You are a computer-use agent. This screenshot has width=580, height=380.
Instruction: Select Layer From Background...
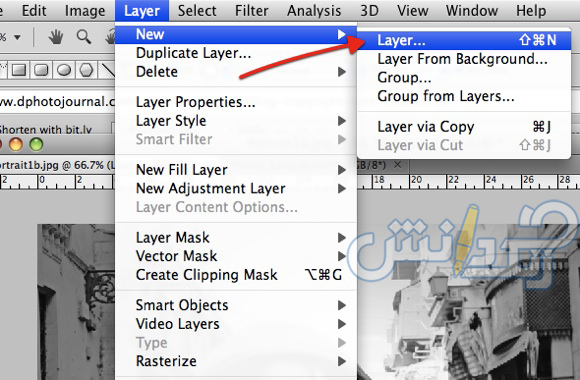[464, 59]
